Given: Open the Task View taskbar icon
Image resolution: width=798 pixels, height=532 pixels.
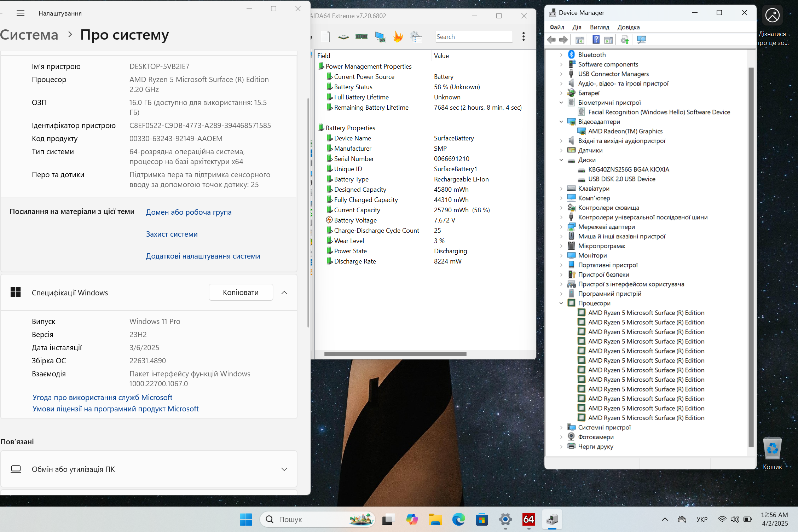Looking at the screenshot, I should (388, 519).
